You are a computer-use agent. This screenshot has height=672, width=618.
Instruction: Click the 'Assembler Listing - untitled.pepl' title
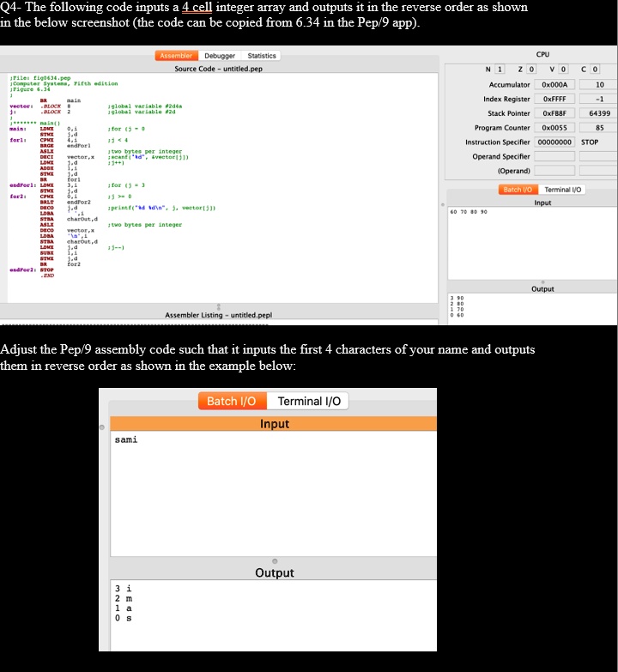pos(219,315)
